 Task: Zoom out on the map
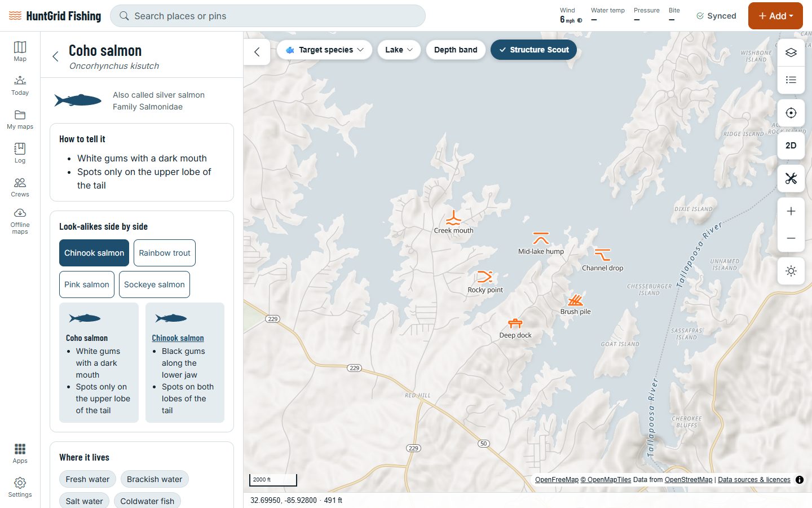click(x=791, y=238)
